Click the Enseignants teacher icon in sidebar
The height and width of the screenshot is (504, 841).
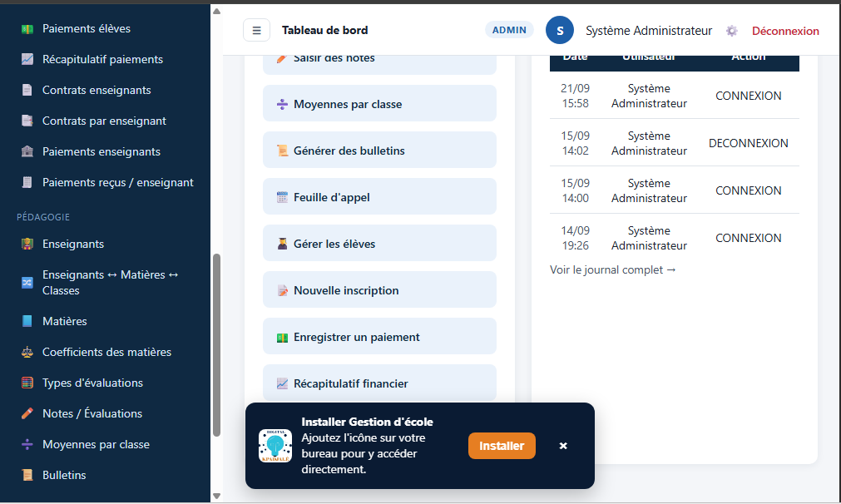27,244
